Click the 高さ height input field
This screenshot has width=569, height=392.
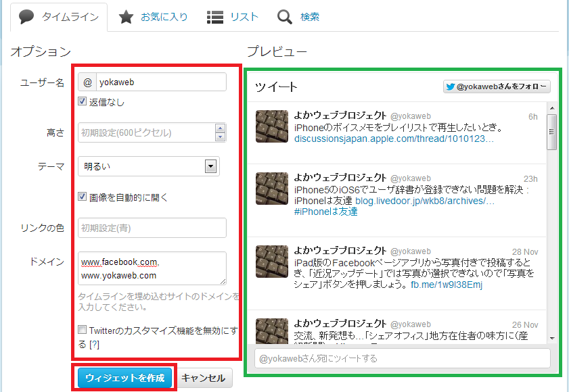147,132
